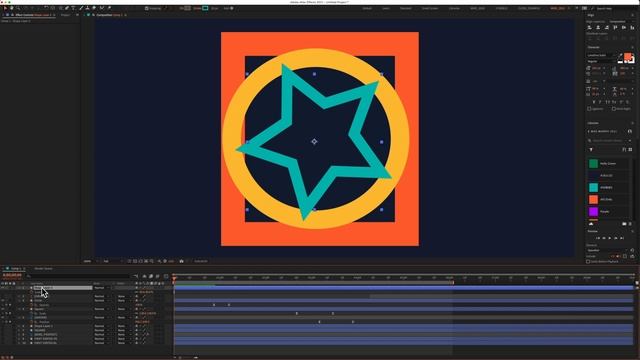Switch Libraries to list view

coord(624,149)
